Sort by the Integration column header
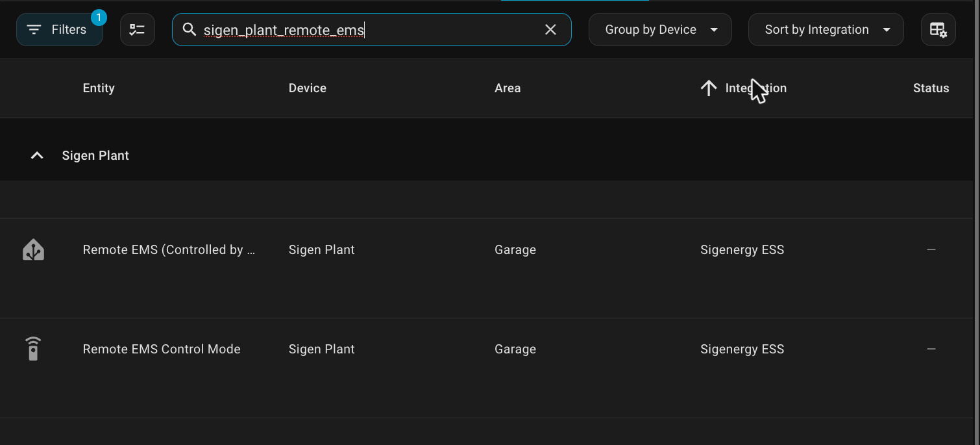Screen dimensions: 980x445 coord(756,88)
